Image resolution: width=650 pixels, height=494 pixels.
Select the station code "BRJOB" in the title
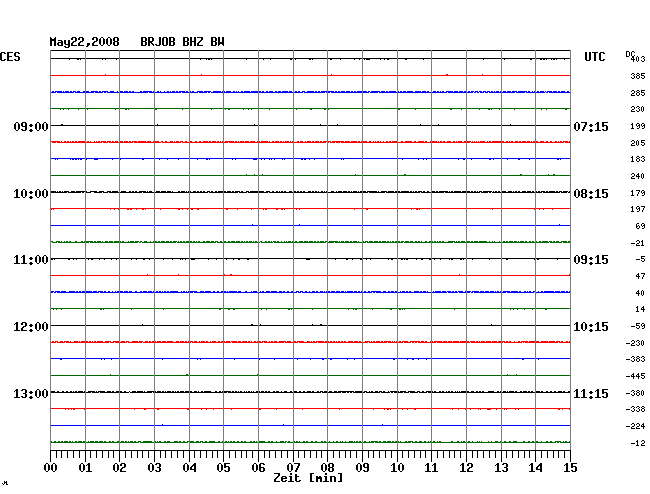[x=158, y=42]
